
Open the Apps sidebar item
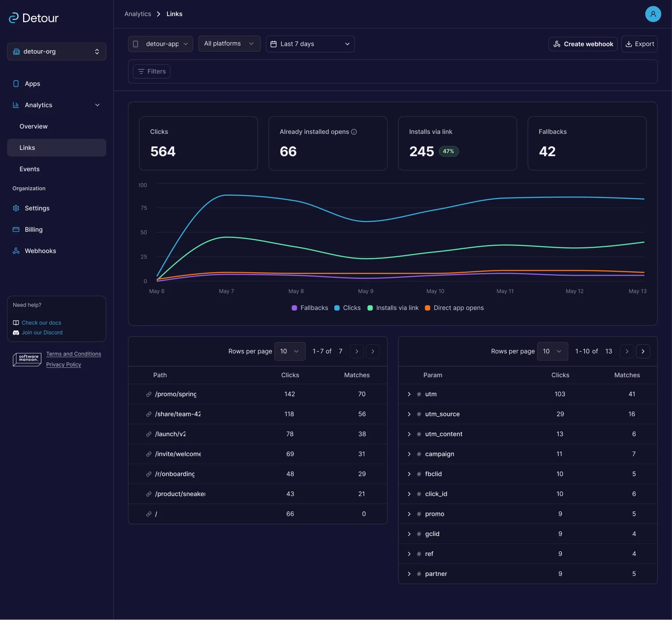[x=56, y=84]
